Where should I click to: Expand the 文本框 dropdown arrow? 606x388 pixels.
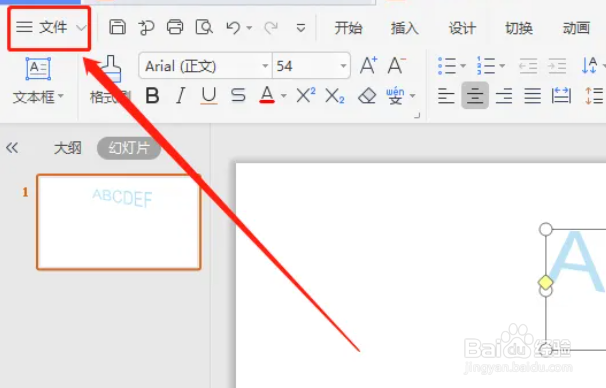61,95
